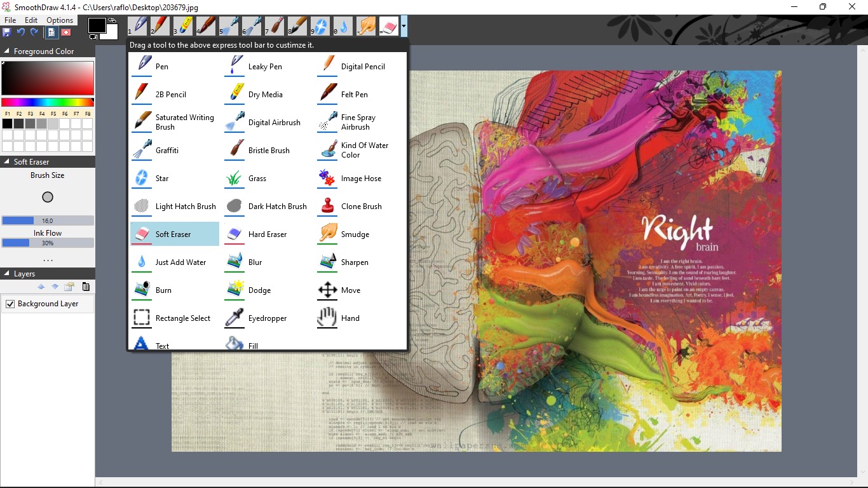Screen dimensions: 868x488
Task: Select Digital Airbrush in the tool list
Action: (267, 122)
